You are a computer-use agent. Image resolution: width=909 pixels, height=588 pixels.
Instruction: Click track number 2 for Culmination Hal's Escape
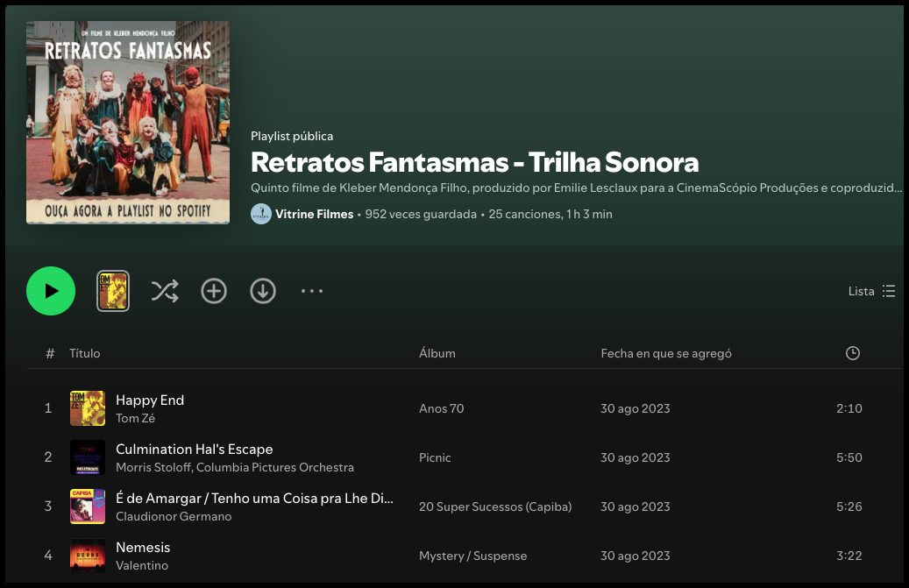48,457
